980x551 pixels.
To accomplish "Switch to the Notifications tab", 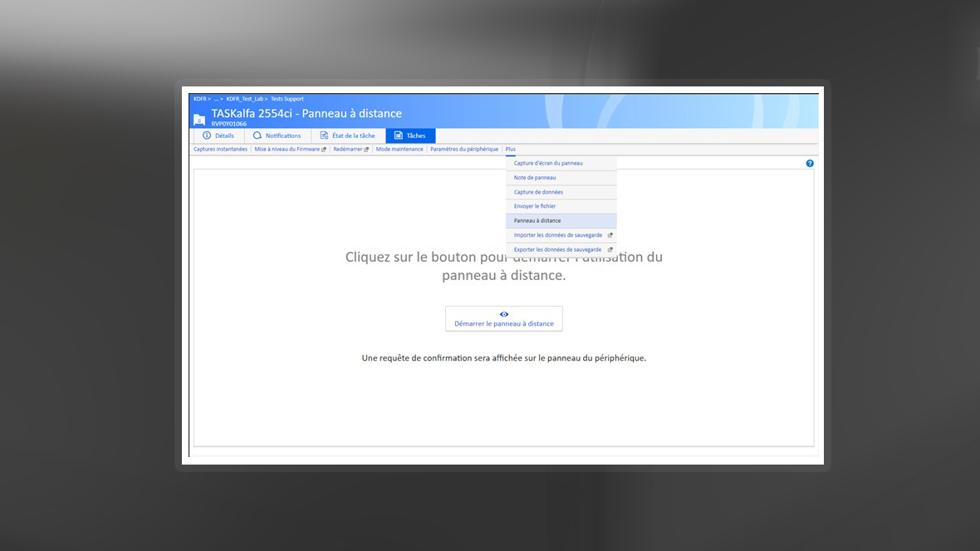I will (277, 135).
